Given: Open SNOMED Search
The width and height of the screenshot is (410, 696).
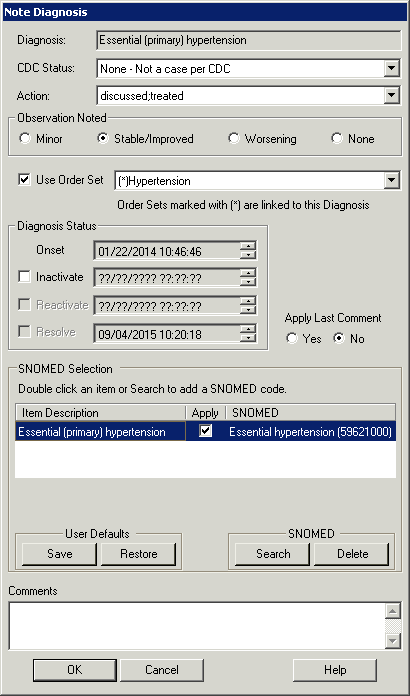Looking at the screenshot, I should click(x=272, y=554).
